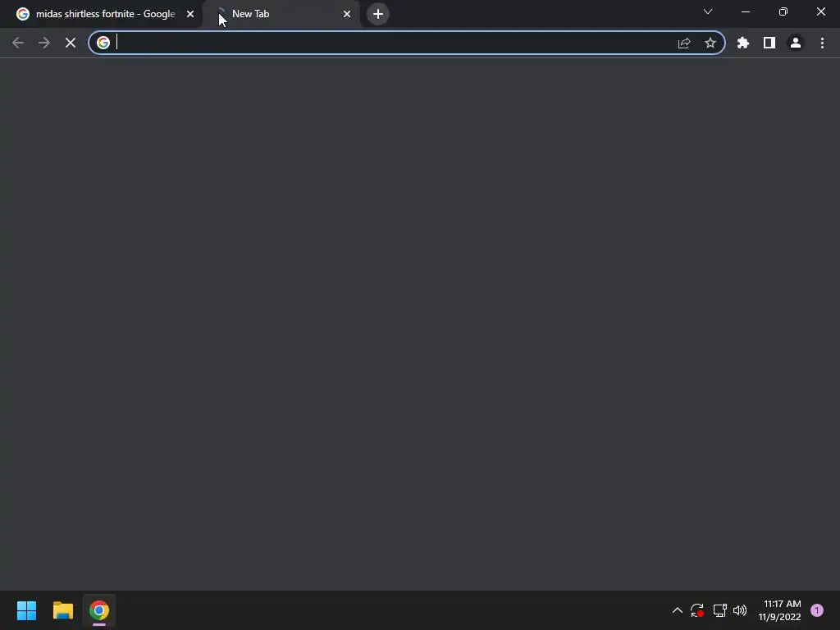Open the tab search chevron

coord(708,11)
